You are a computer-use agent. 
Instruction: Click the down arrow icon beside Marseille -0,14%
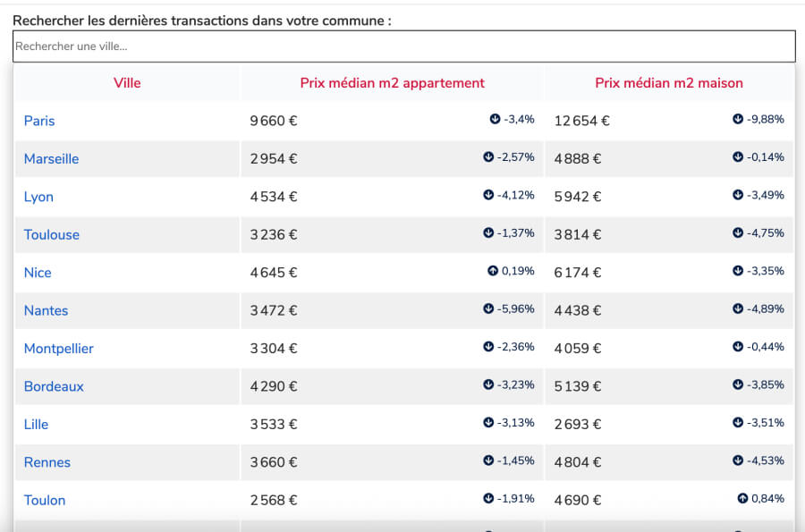tap(738, 157)
